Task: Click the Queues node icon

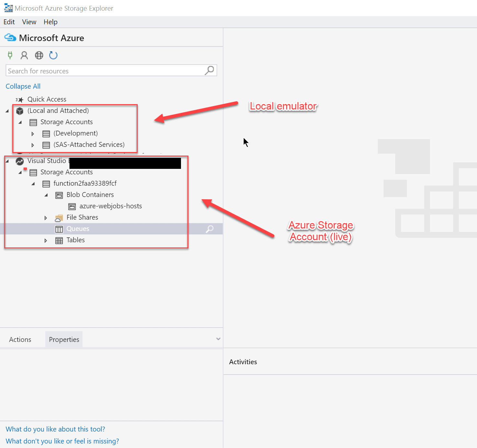Action: [59, 229]
